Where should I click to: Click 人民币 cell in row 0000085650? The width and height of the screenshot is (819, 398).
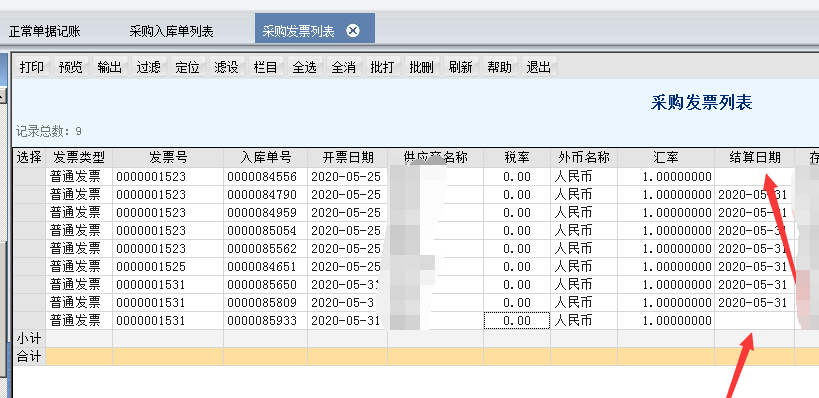(x=584, y=285)
